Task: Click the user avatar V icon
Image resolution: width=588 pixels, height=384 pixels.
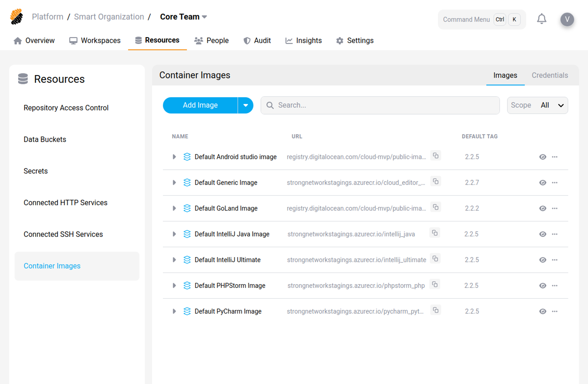Action: click(567, 19)
